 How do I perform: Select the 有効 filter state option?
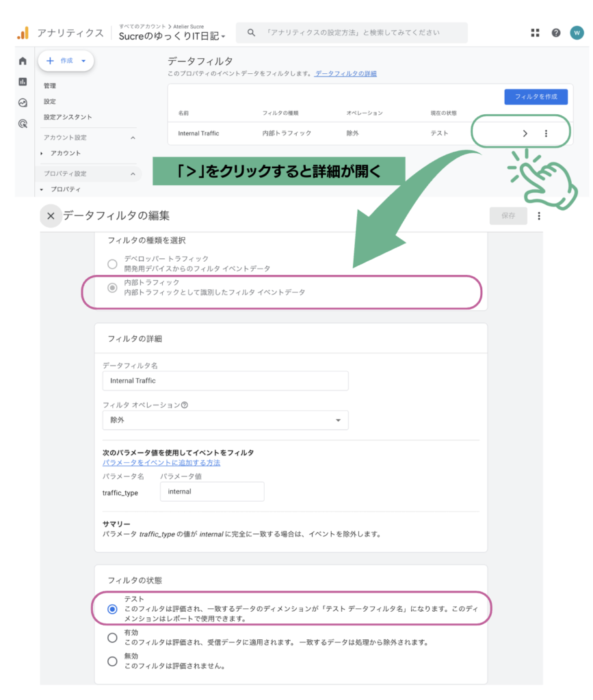(112, 637)
